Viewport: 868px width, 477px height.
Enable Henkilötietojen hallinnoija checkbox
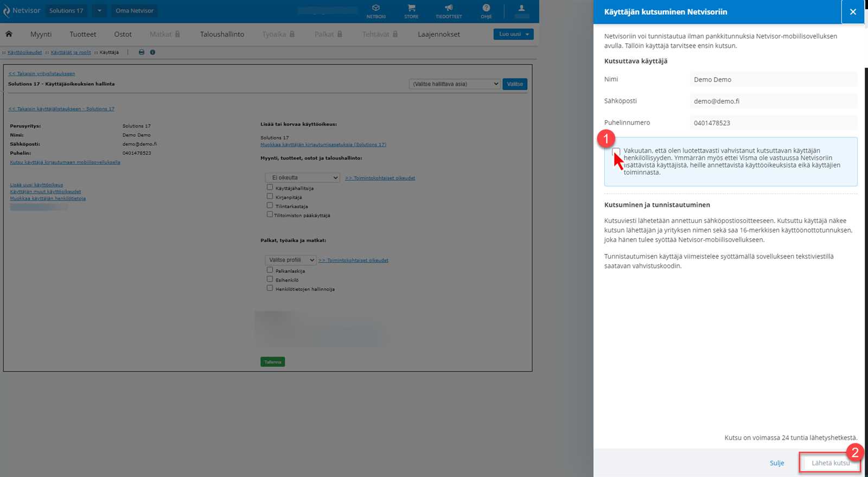pyautogui.click(x=270, y=288)
